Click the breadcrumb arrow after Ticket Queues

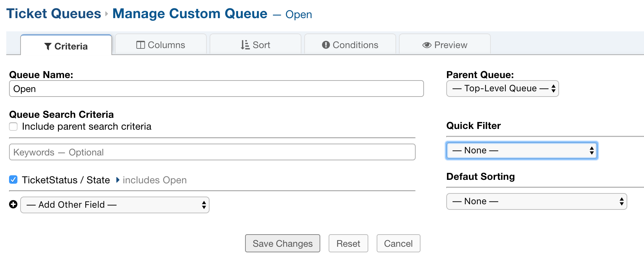[107, 14]
